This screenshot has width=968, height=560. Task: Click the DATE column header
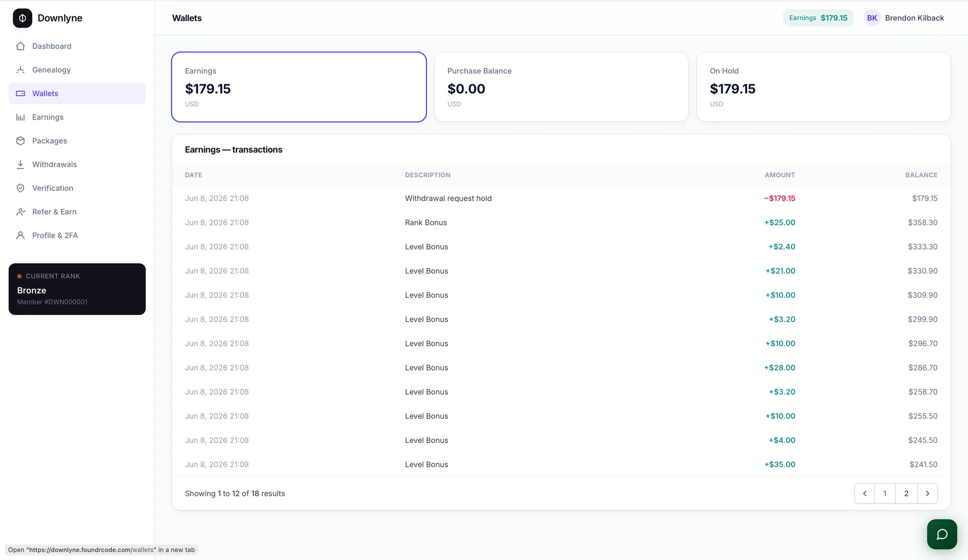194,175
